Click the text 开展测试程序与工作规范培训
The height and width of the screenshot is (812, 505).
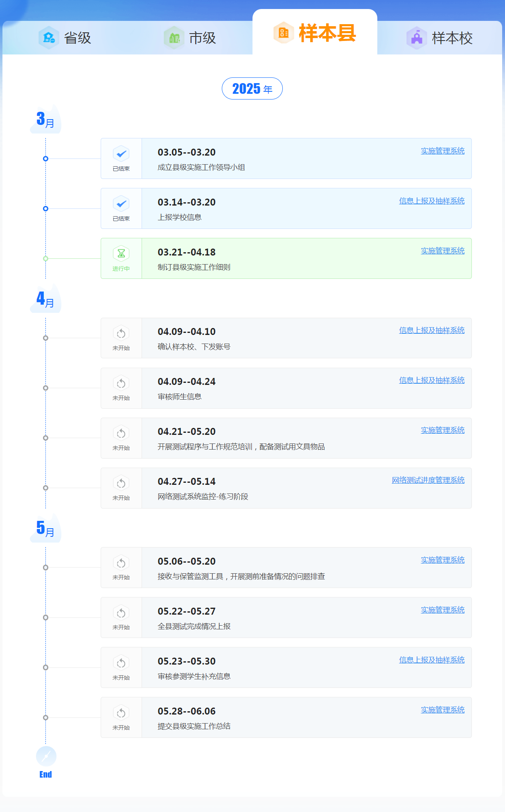click(x=205, y=446)
